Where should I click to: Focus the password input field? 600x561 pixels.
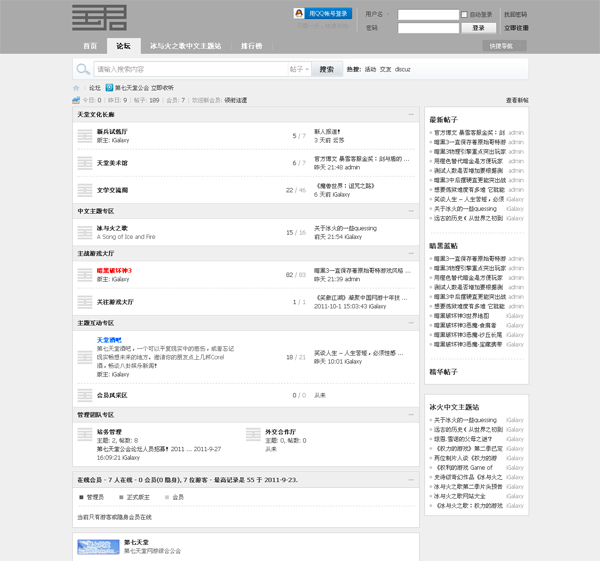click(428, 28)
